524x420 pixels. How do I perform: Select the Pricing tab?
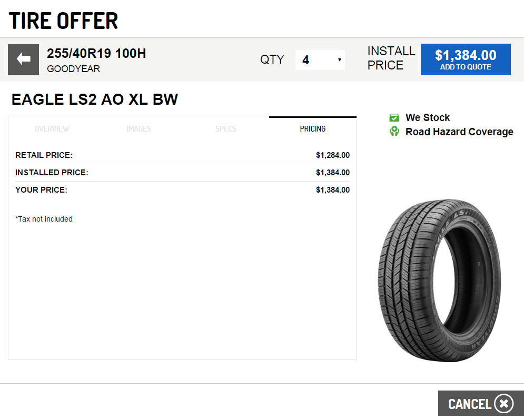pos(313,129)
